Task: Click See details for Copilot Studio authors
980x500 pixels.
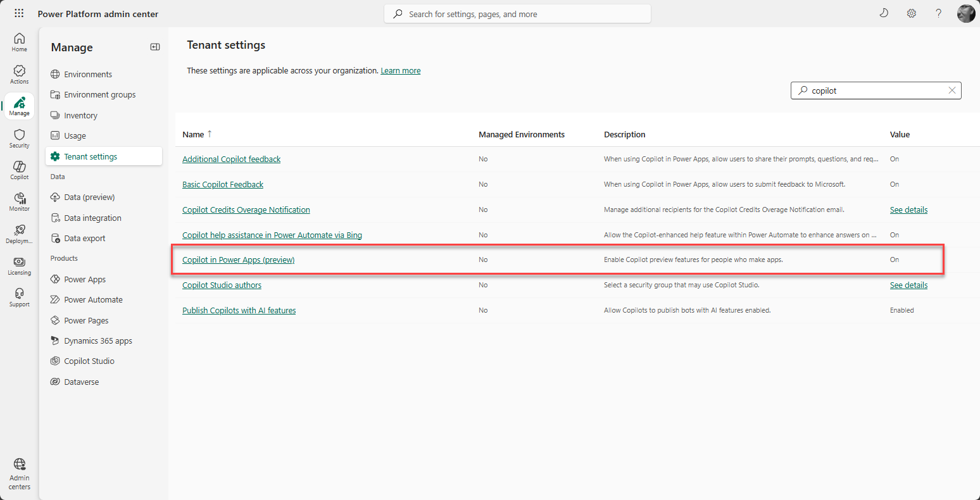Action: (x=908, y=285)
